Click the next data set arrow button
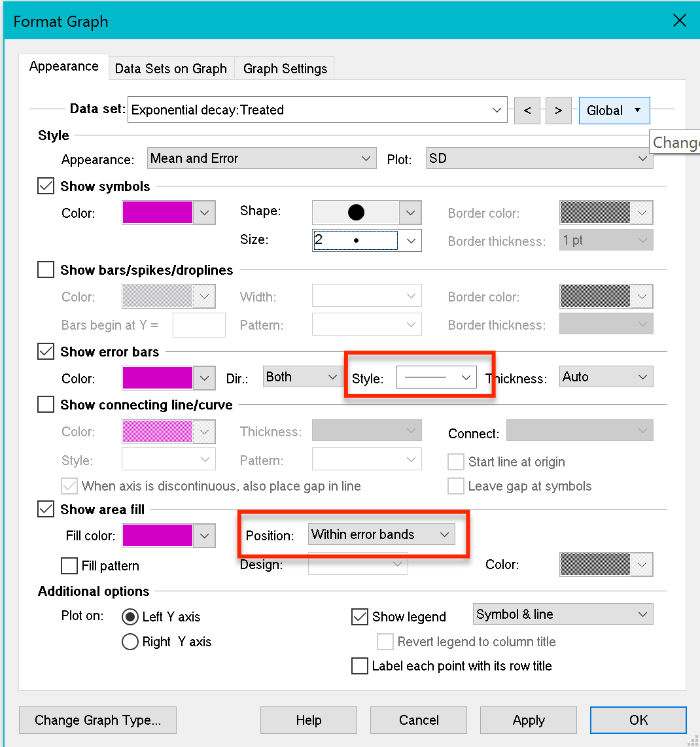The image size is (700, 747). (558, 110)
